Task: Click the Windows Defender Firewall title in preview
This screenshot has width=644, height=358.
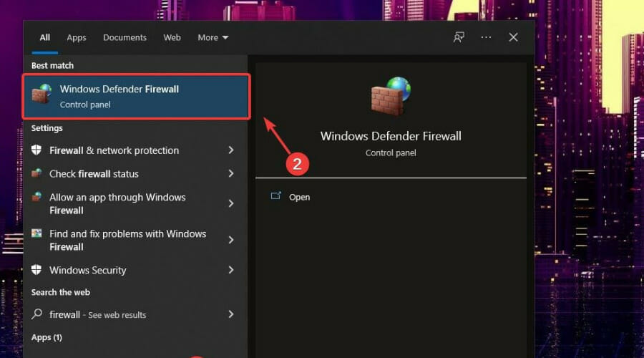Action: 391,136
